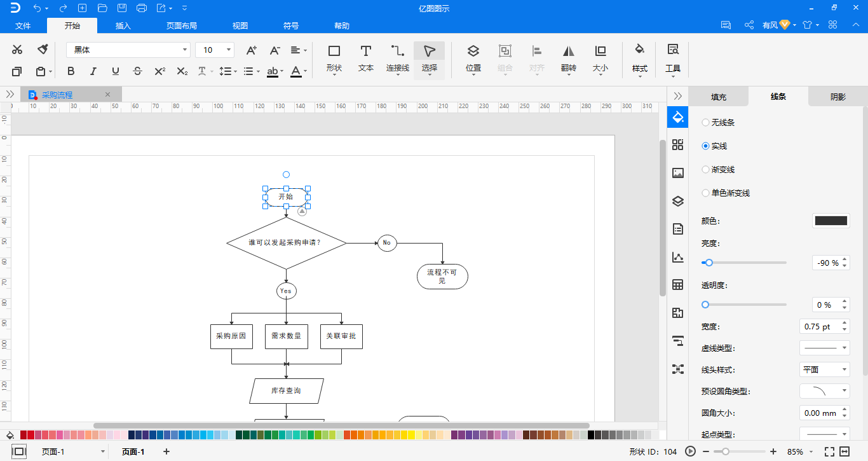Select the 无线条 no line option
Image resolution: width=868 pixels, height=461 pixels.
coord(718,122)
